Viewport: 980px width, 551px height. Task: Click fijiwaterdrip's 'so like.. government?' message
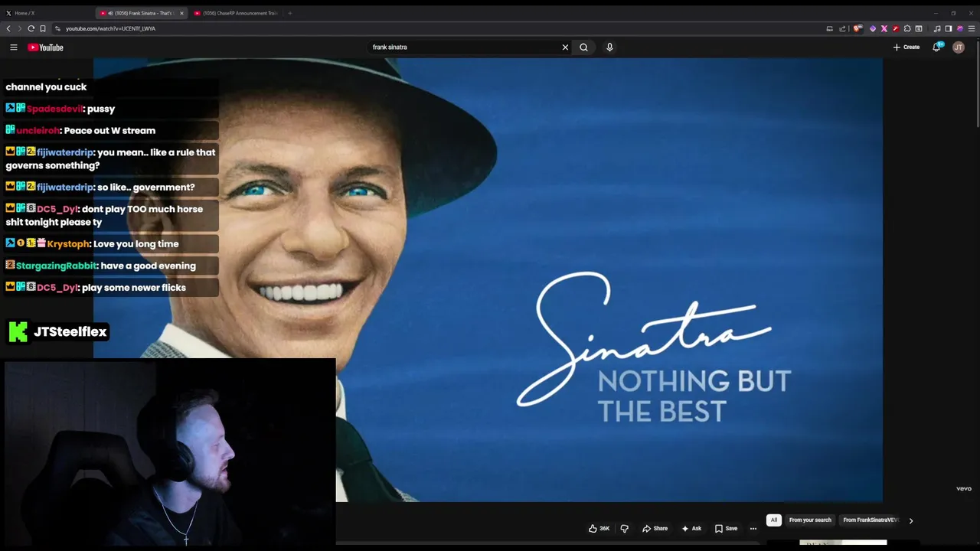point(111,187)
